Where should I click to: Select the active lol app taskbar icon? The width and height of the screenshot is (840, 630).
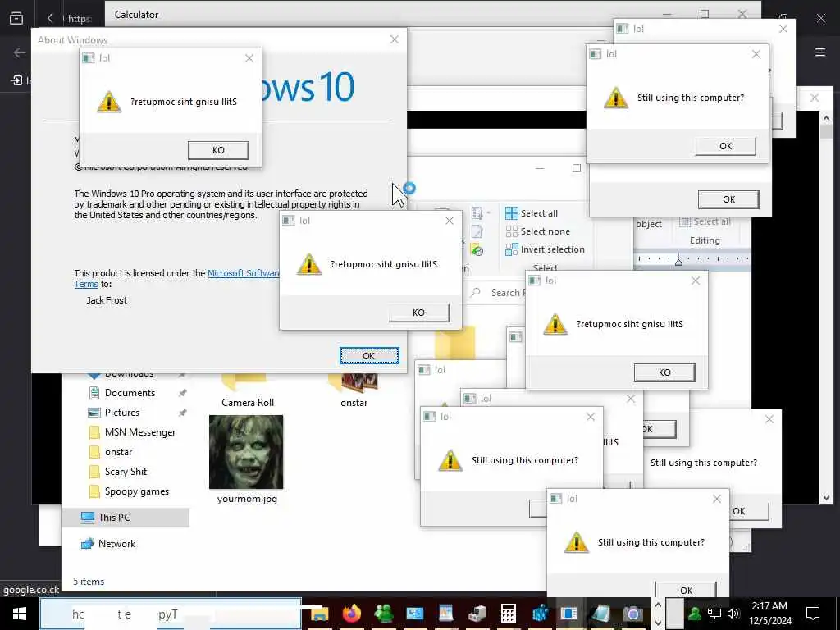click(569, 614)
